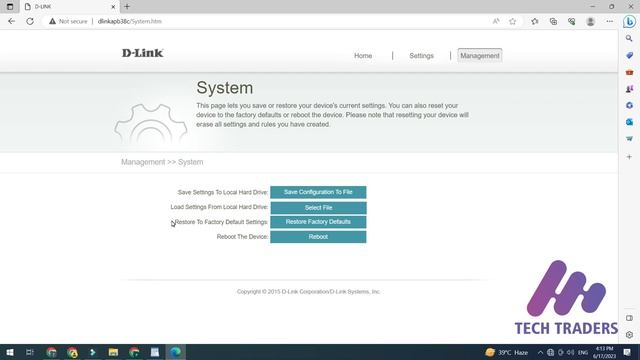640x360 pixels.
Task: Click the browser back arrow
Action: (x=11, y=21)
